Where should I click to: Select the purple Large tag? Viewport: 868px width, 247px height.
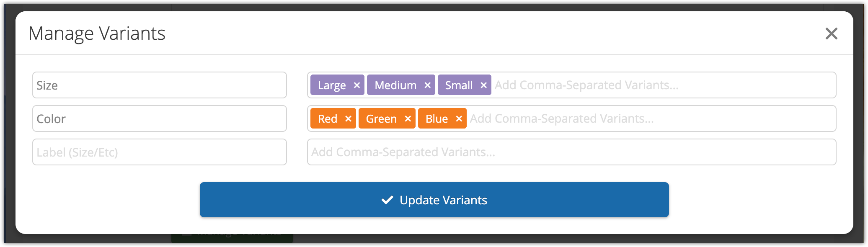coord(331,85)
